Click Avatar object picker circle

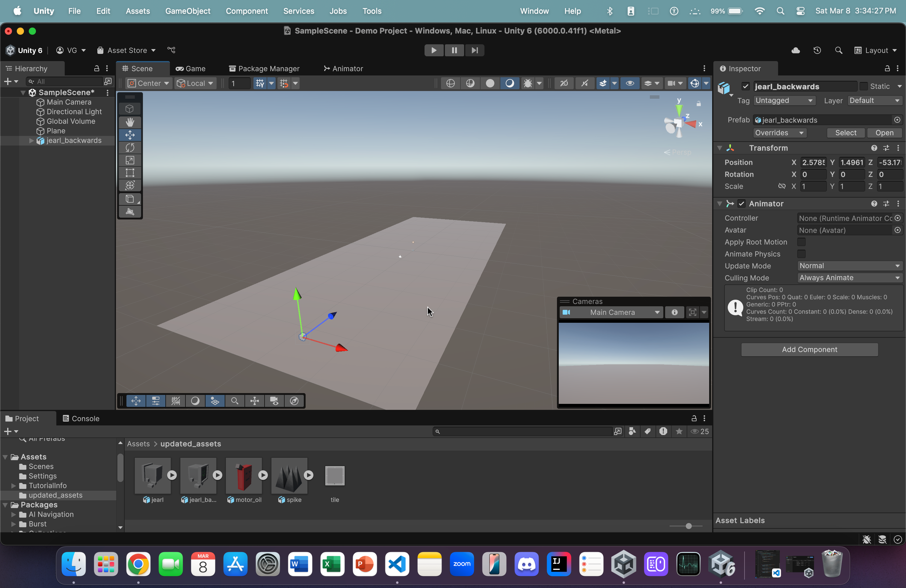(897, 230)
